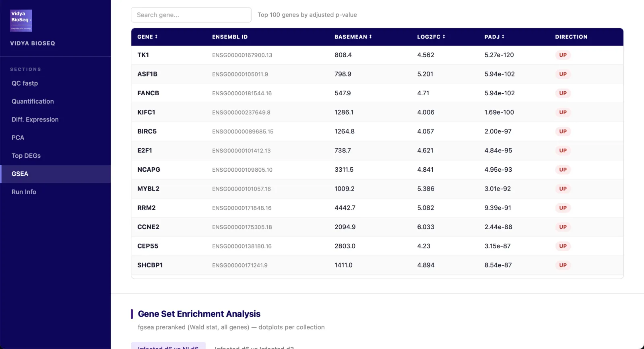This screenshot has width=644, height=349.
Task: Click the VIDYA BIOSEQ sidebar title
Action: pos(33,43)
